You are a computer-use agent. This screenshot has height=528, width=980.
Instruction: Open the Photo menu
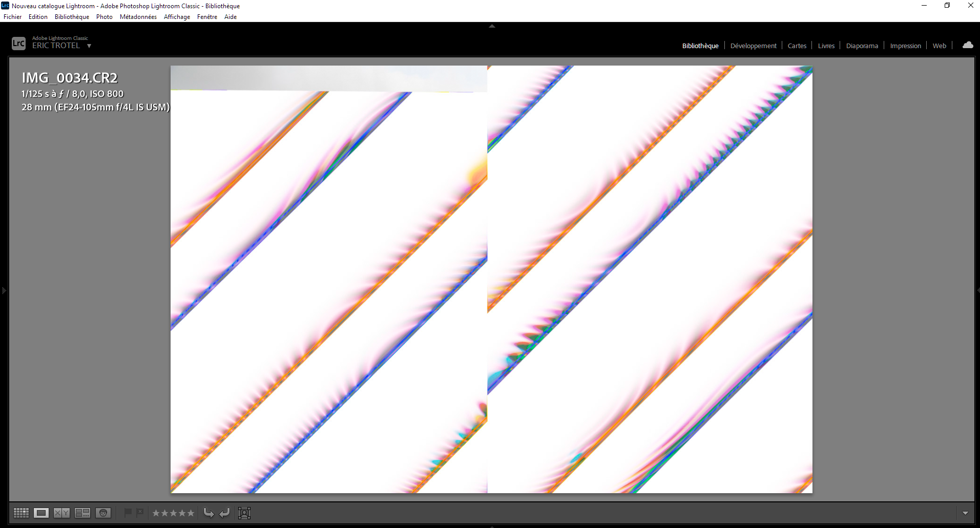coord(104,16)
